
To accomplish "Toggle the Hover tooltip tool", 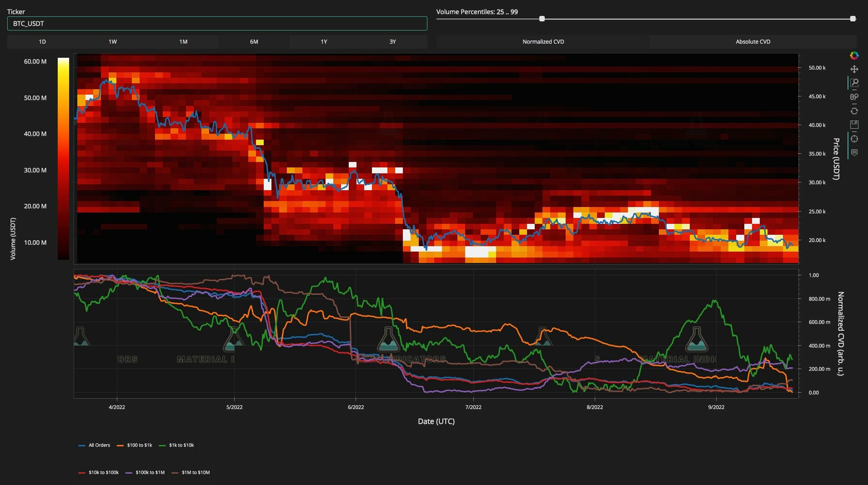I will [x=854, y=153].
